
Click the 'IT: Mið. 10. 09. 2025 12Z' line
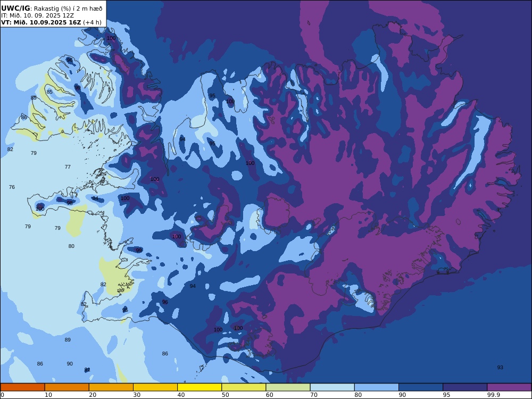click(37, 15)
